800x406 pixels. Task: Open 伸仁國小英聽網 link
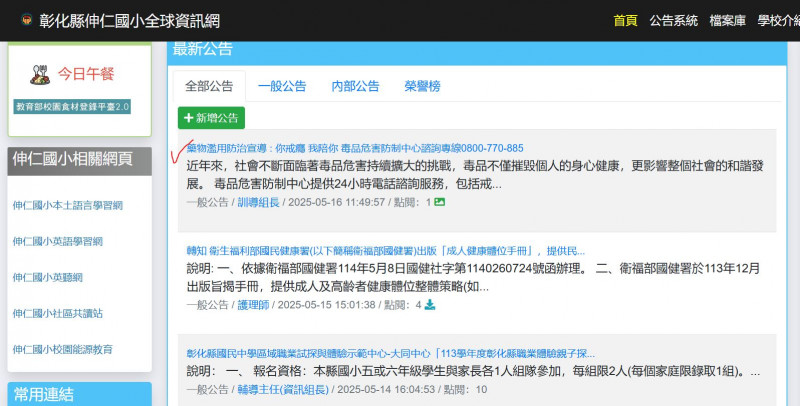pyautogui.click(x=47, y=277)
